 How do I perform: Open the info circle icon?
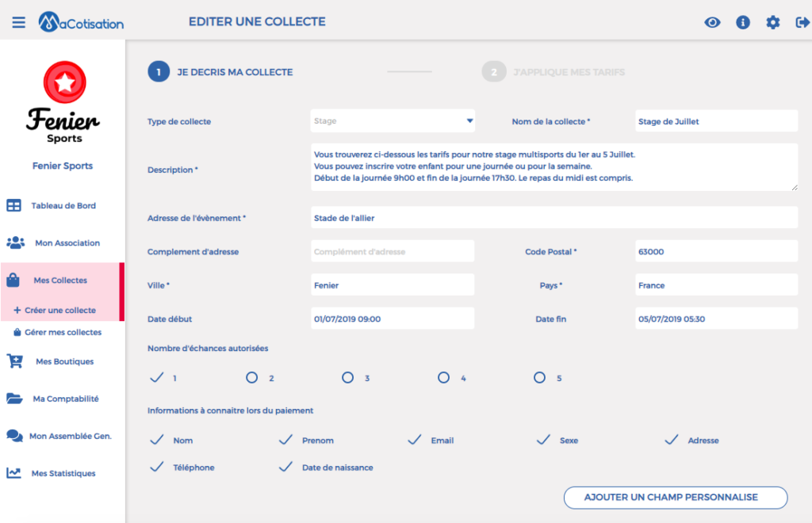coord(742,22)
